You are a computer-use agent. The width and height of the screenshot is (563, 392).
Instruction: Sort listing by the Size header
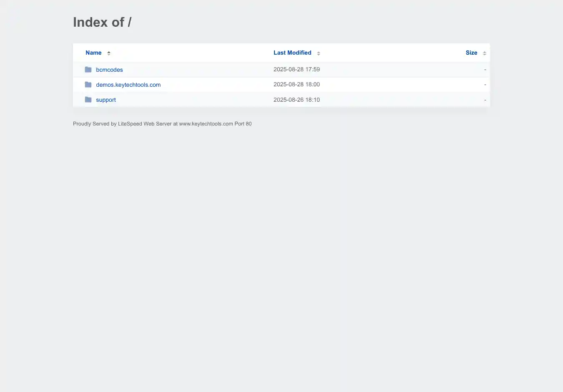click(471, 53)
